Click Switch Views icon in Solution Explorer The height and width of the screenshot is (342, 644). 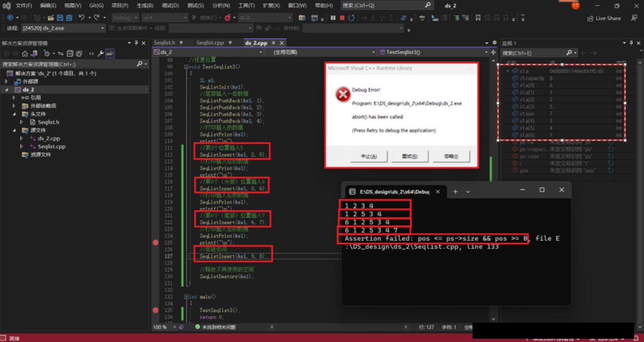pyautogui.click(x=35, y=54)
